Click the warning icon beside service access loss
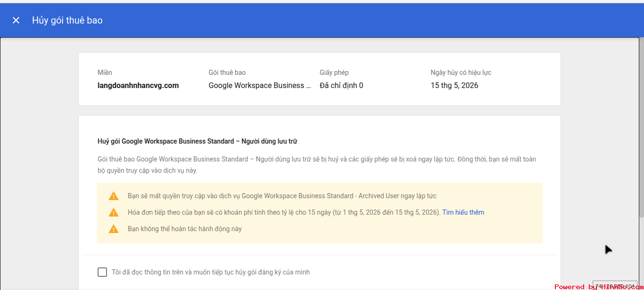The image size is (644, 290). click(114, 196)
